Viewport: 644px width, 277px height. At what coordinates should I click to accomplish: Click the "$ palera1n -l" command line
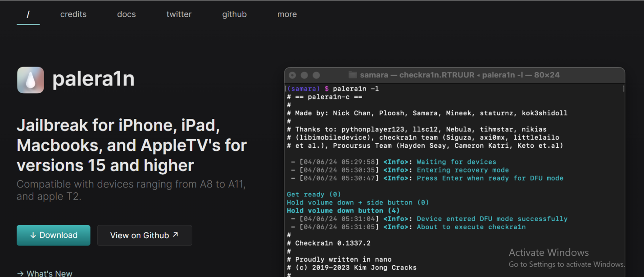(x=352, y=89)
